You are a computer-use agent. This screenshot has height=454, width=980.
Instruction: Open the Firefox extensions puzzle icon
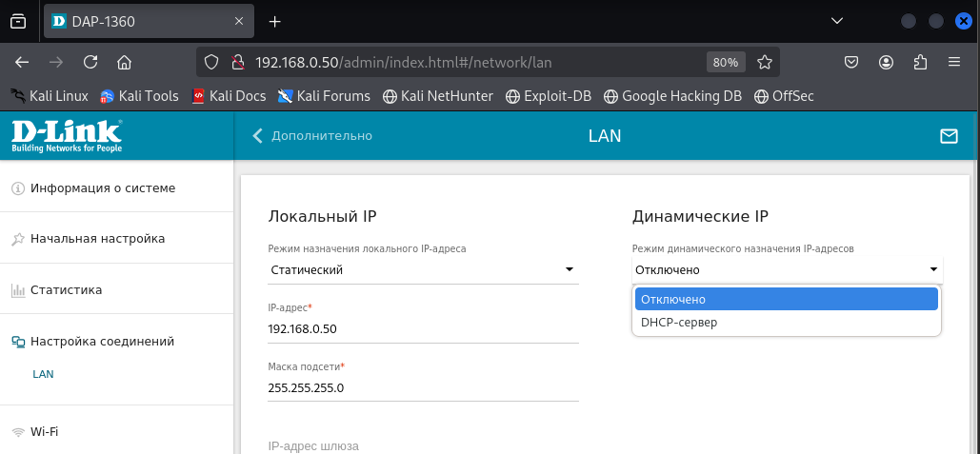920,62
